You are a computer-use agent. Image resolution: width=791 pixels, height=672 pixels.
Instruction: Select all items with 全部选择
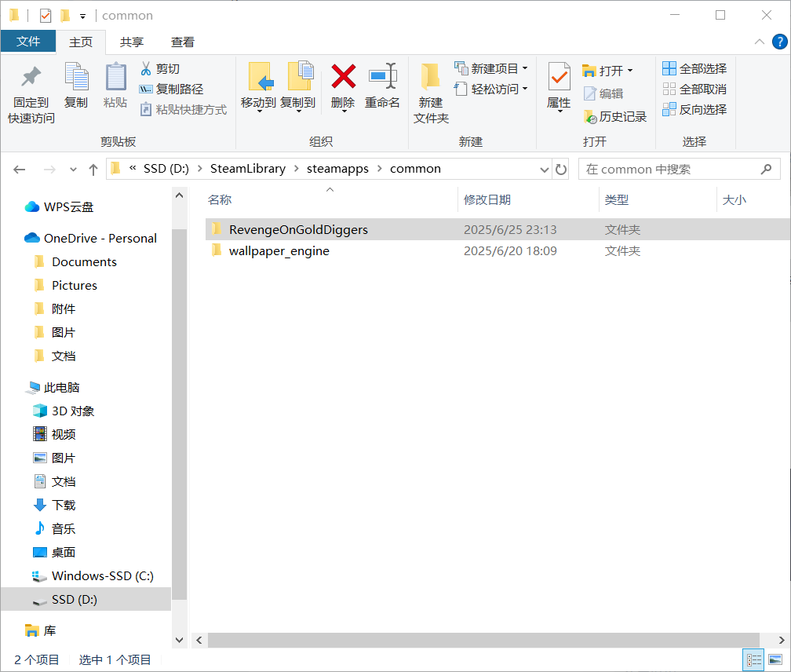(694, 68)
